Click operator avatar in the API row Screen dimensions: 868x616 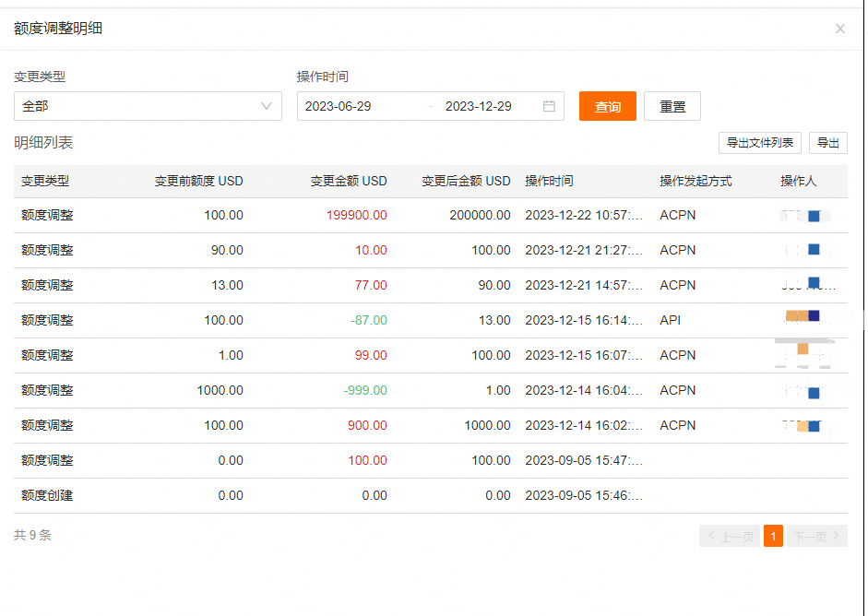[x=803, y=316]
